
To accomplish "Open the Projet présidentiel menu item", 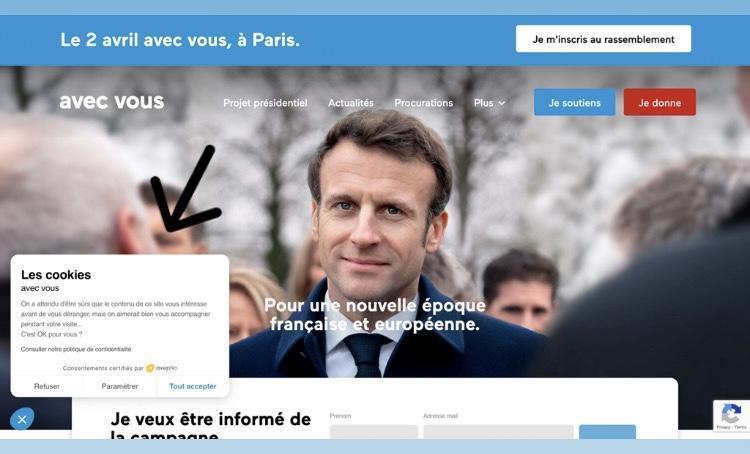I will pos(265,103).
